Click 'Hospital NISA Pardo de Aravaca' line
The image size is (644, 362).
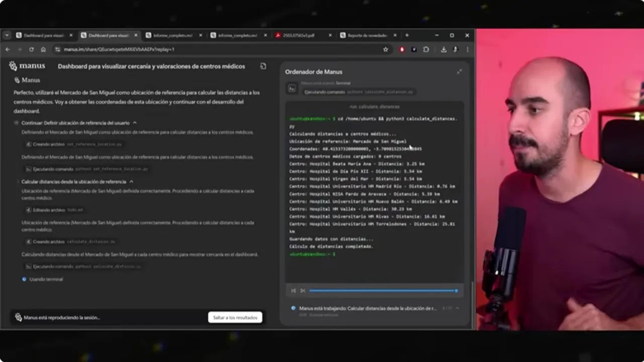364,194
